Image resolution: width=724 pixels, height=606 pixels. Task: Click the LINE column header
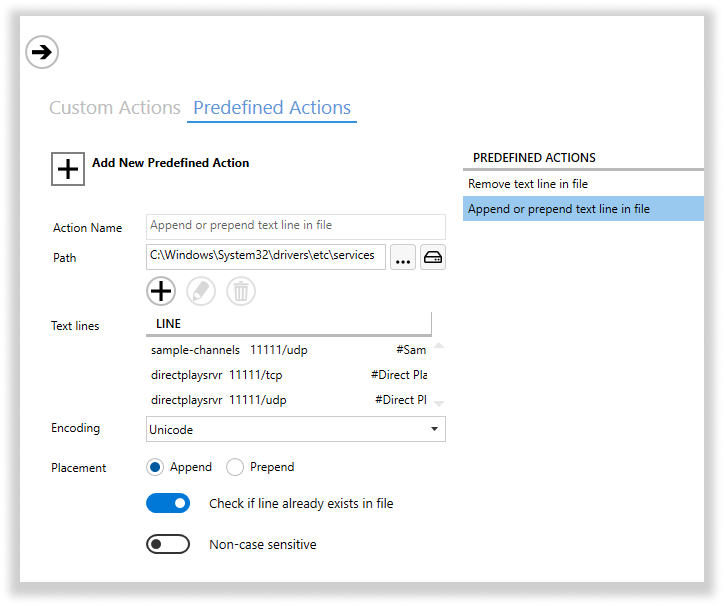289,324
